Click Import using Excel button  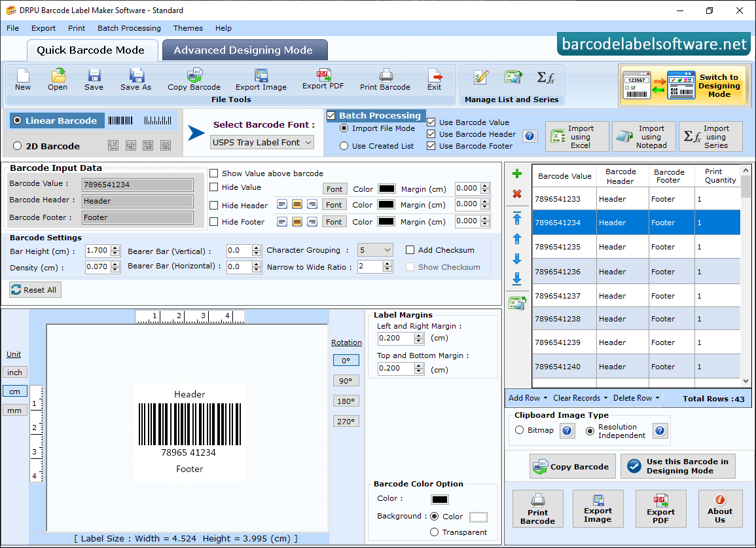pos(577,137)
